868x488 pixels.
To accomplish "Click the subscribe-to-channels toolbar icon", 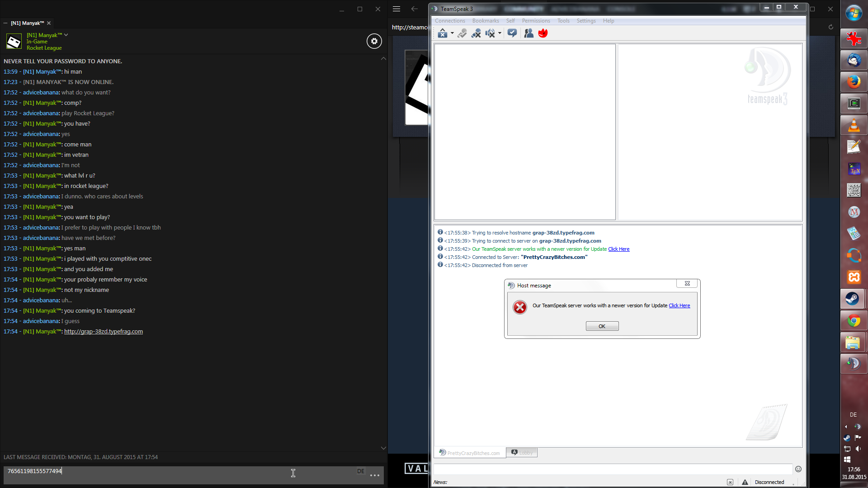I will (512, 33).
